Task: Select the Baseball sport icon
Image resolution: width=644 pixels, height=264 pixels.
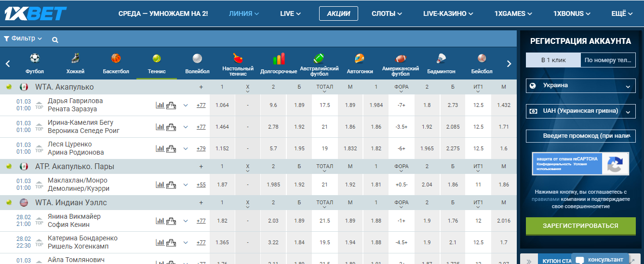Action: (482, 58)
